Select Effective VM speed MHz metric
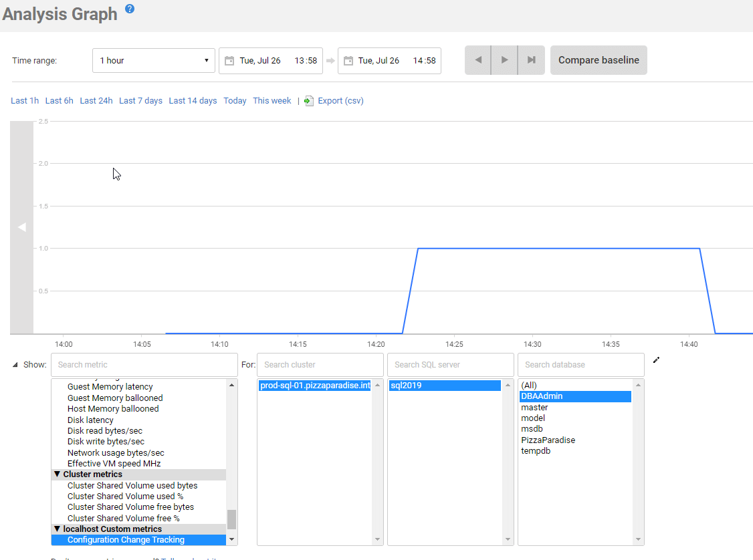 (x=114, y=464)
